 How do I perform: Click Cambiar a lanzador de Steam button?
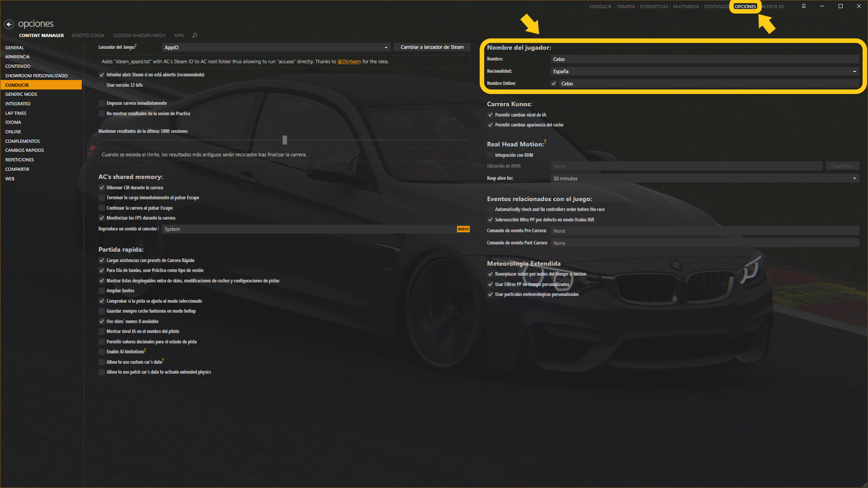pos(432,47)
